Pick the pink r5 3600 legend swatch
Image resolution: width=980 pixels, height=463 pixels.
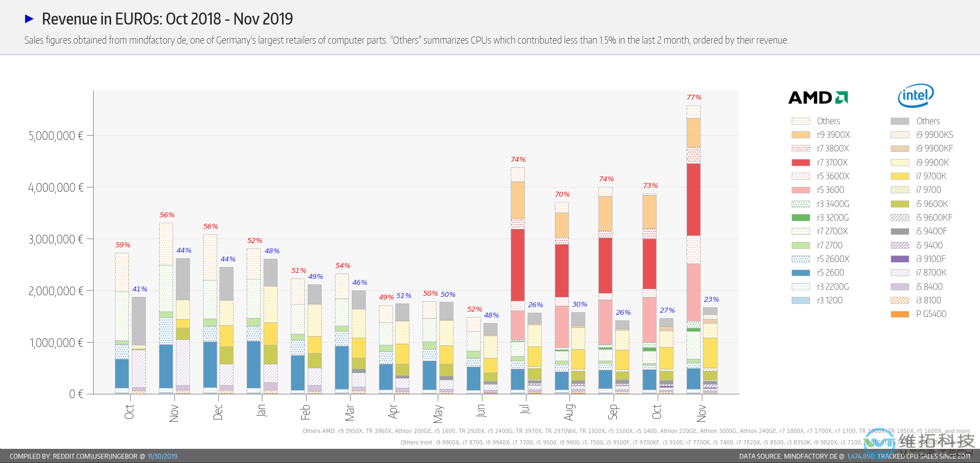(x=801, y=190)
